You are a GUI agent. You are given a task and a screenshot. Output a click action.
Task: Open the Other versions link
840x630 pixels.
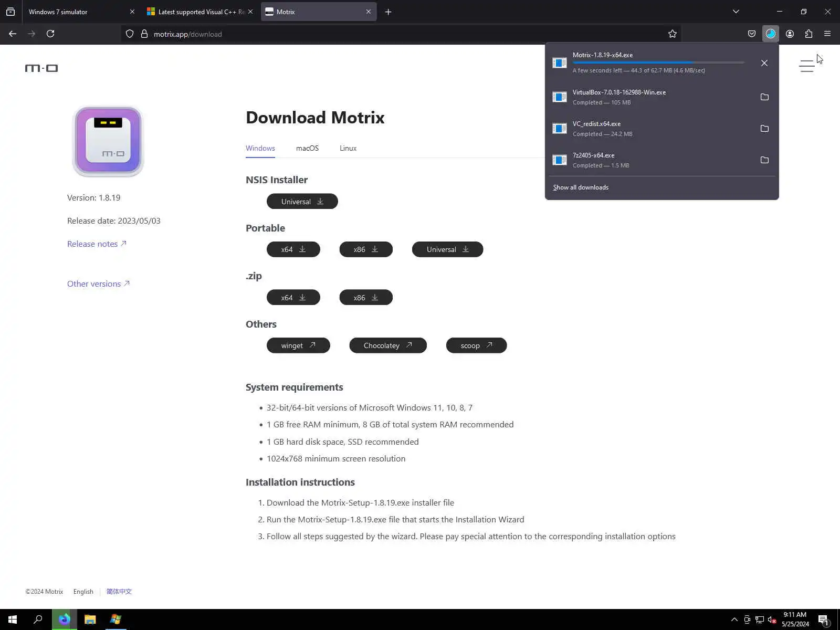(98, 283)
